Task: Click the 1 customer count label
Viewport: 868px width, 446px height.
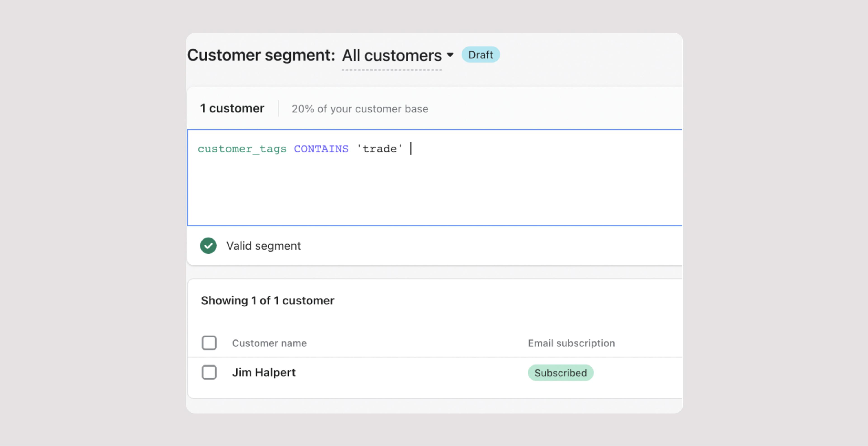Action: pos(232,108)
